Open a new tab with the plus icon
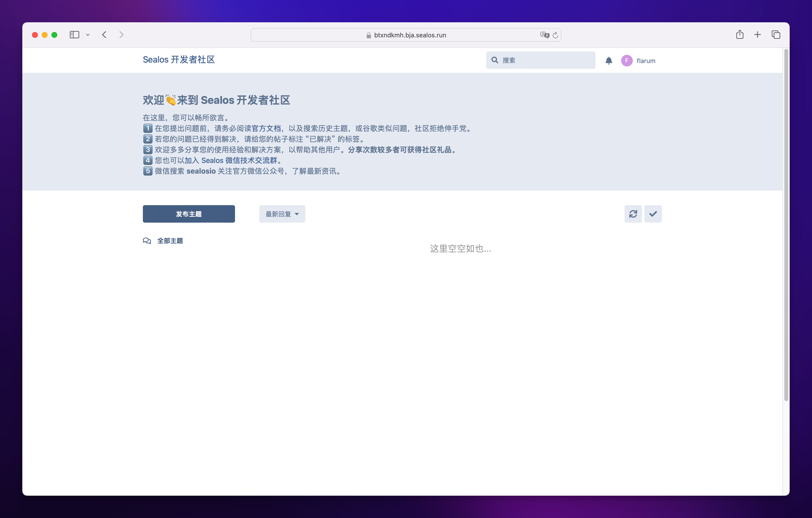 click(757, 35)
